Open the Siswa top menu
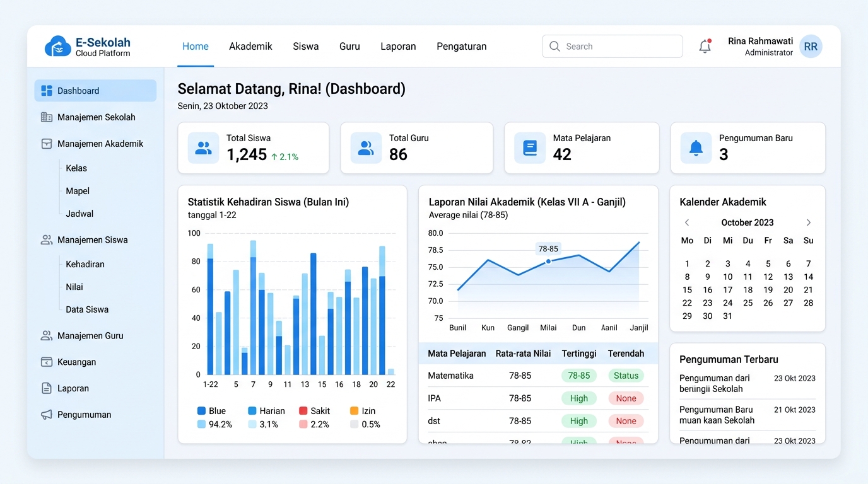This screenshot has width=868, height=484. pyautogui.click(x=306, y=47)
